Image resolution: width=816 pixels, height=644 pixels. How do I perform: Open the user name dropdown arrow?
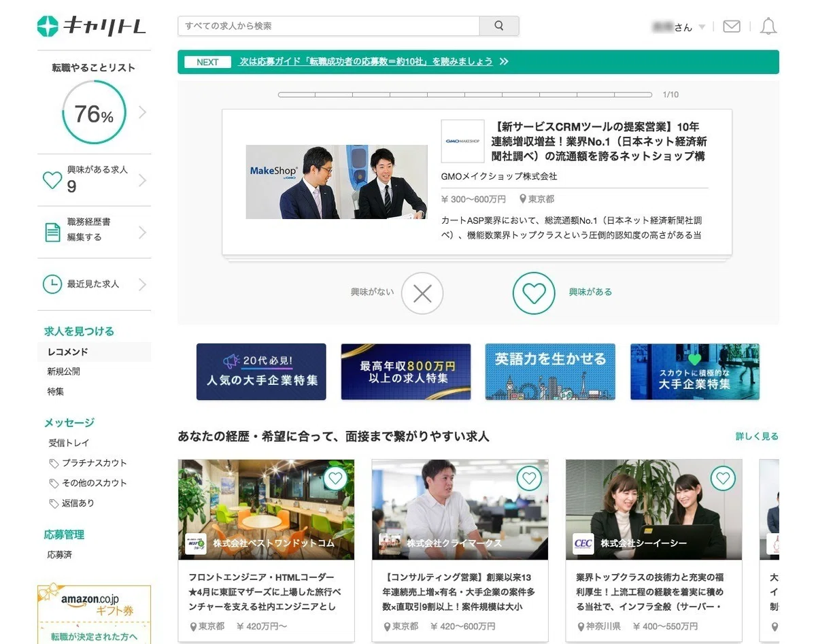tap(702, 27)
